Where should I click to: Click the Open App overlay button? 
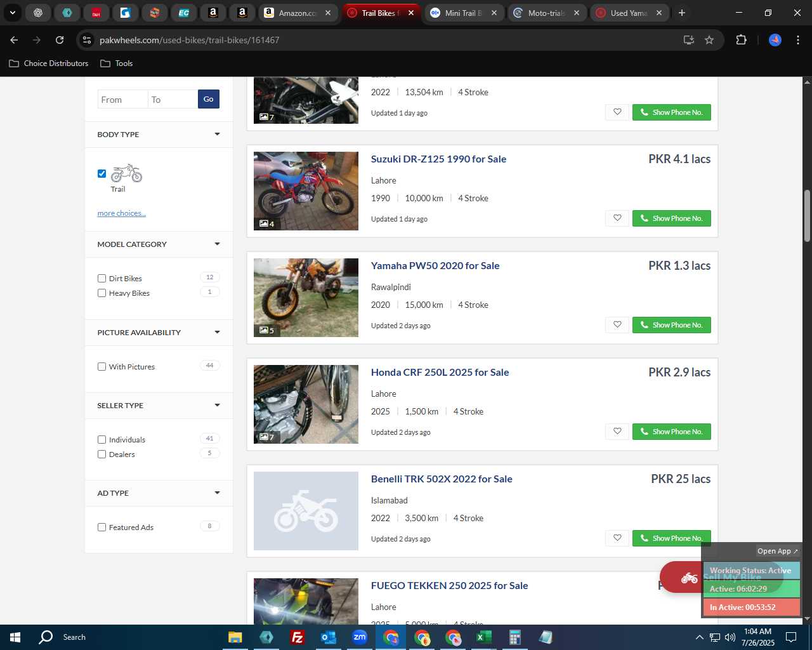(778, 551)
